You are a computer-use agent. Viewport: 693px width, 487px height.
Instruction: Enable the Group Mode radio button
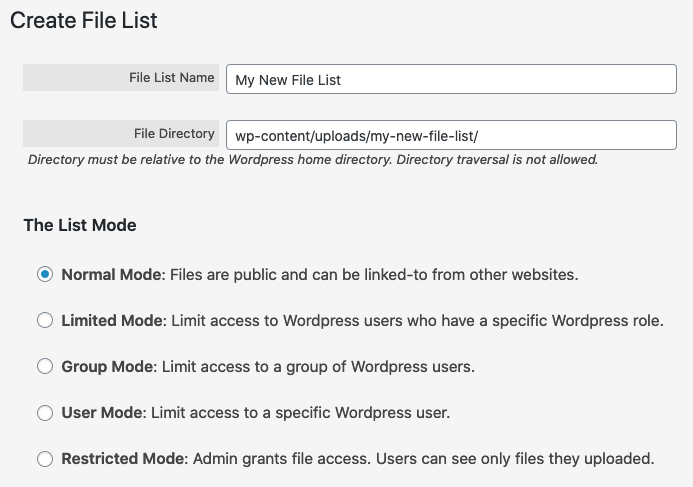point(45,366)
